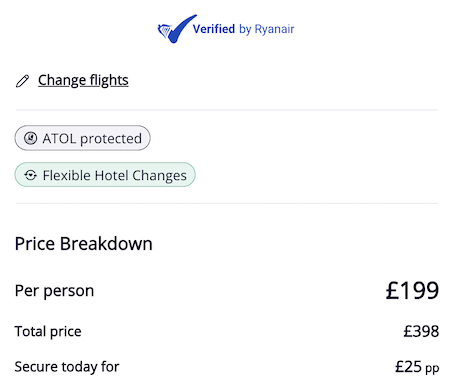Click the Verified by Ryanair text

pyautogui.click(x=243, y=29)
